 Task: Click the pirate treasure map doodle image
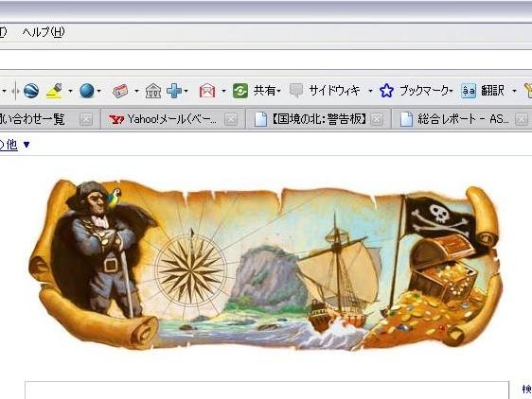(x=264, y=265)
